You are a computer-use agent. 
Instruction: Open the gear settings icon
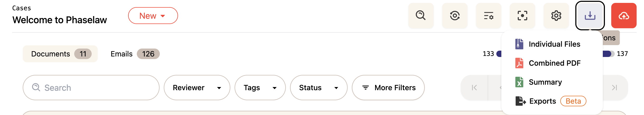pyautogui.click(x=556, y=16)
